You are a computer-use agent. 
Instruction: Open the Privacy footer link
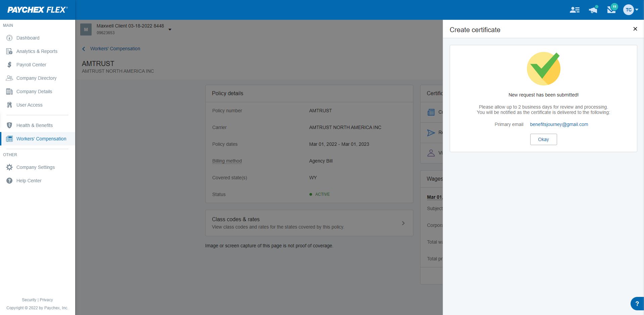pyautogui.click(x=46, y=300)
